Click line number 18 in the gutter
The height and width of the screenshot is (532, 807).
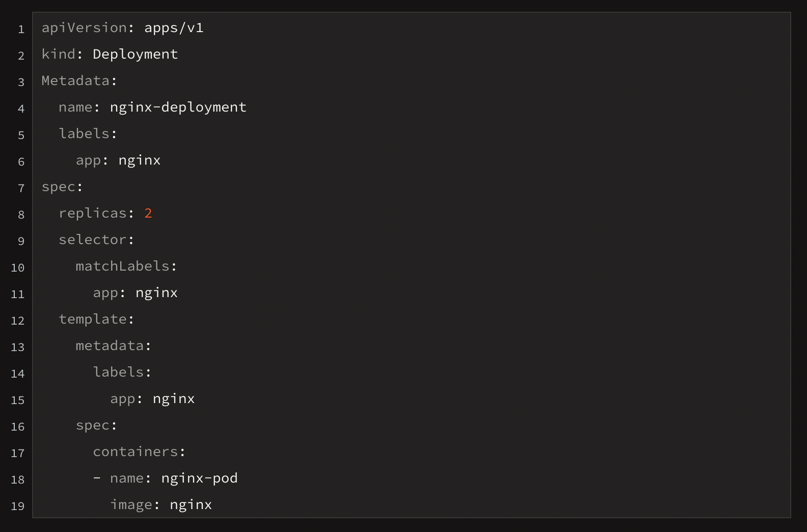18,480
